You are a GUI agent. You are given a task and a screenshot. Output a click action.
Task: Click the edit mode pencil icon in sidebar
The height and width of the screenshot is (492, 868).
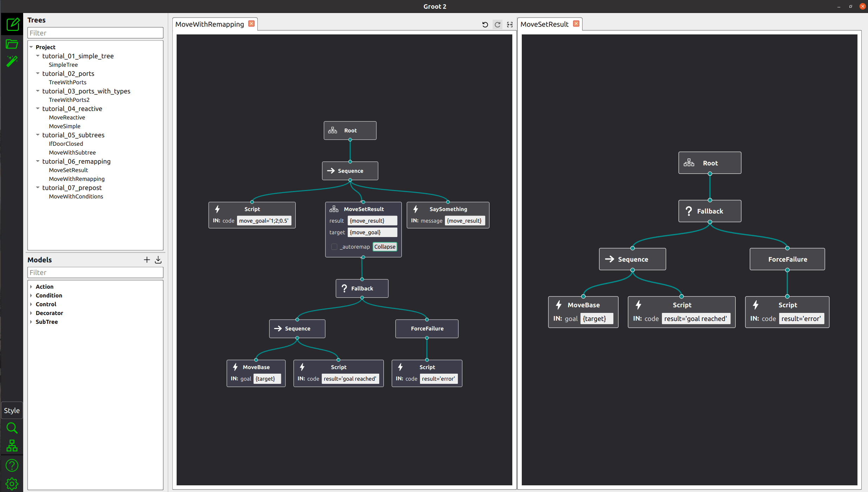[12, 24]
